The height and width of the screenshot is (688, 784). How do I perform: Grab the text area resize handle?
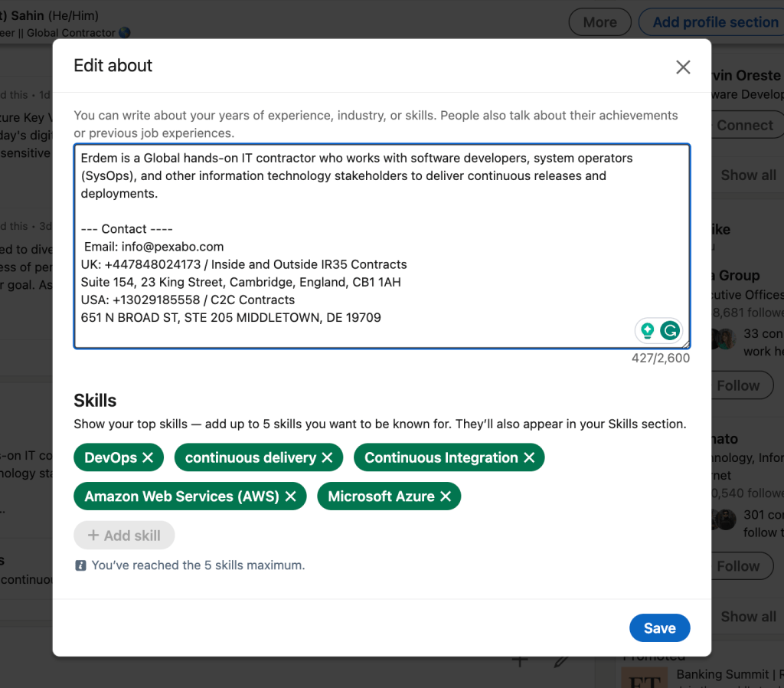(x=686, y=344)
